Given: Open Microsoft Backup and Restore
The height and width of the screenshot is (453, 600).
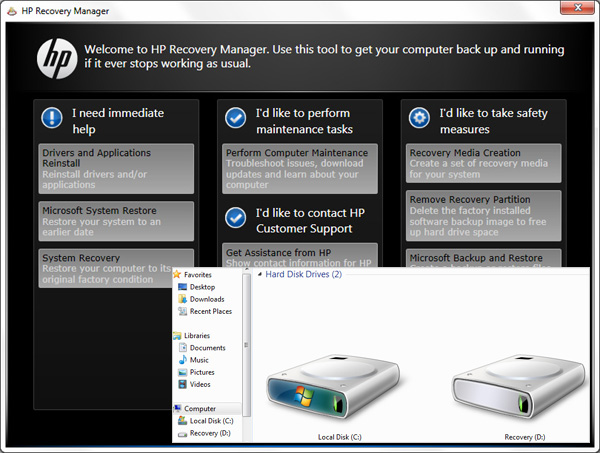Looking at the screenshot, I should click(x=484, y=258).
